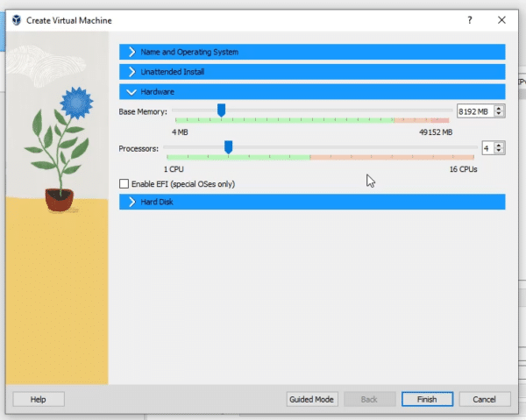Decrease Base Memory with the down arrow

(500, 114)
